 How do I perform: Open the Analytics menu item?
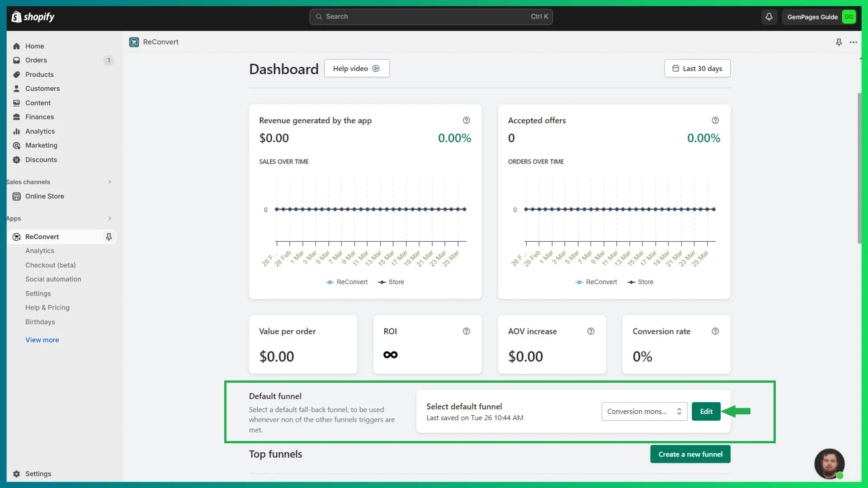coord(40,131)
